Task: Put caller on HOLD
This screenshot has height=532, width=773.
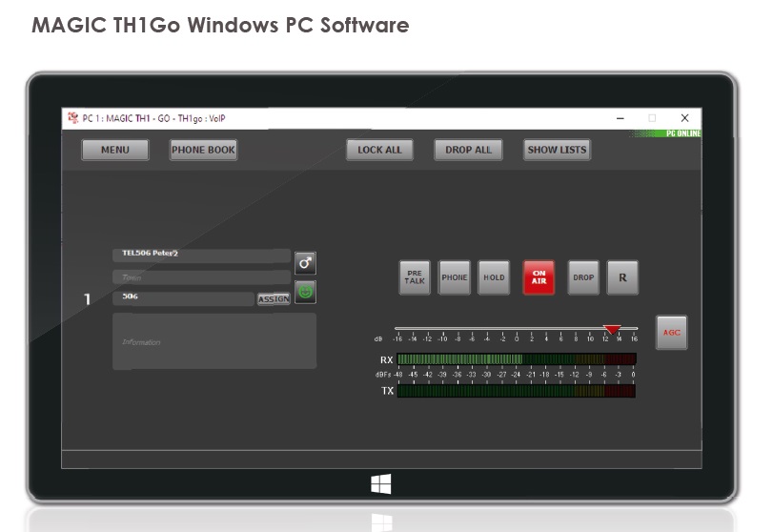Action: point(494,277)
